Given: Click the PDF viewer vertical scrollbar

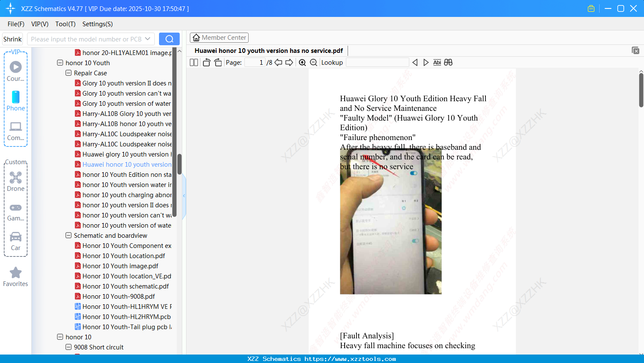Looking at the screenshot, I should (x=641, y=90).
